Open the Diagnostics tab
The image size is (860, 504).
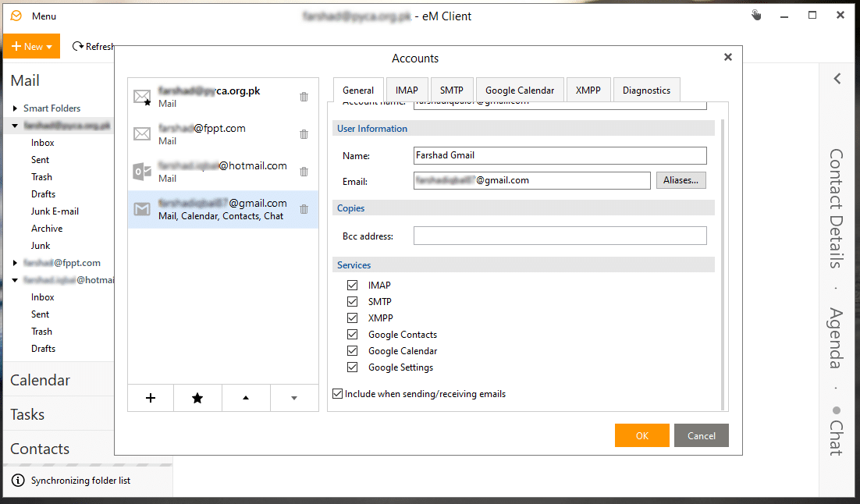(646, 90)
